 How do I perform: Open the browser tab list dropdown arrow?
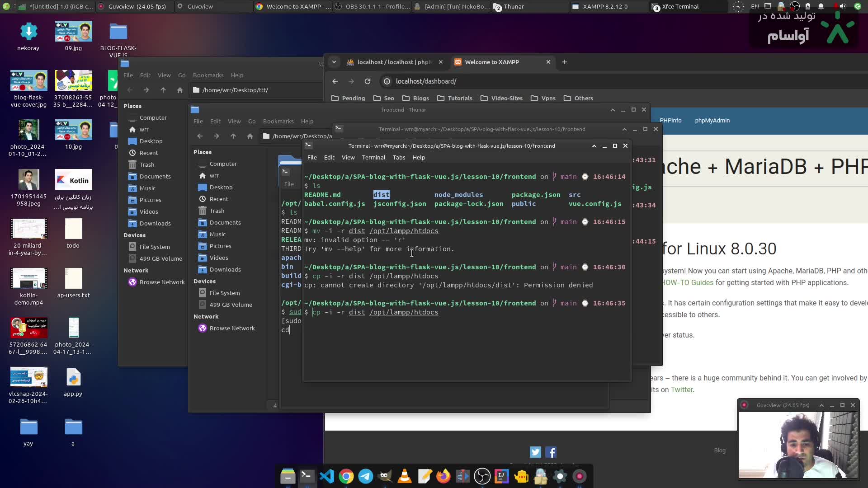[334, 62]
